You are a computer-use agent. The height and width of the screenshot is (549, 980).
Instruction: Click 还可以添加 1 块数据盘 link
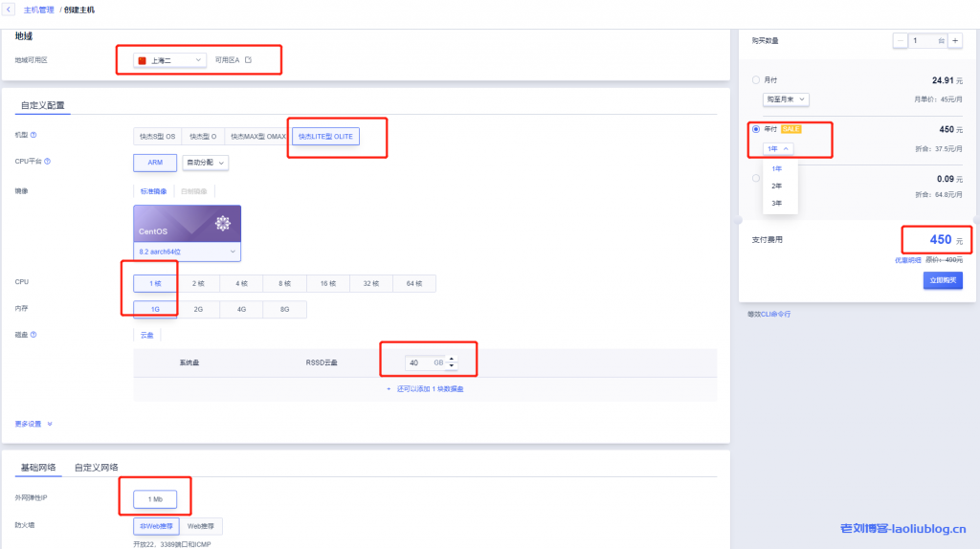click(425, 389)
